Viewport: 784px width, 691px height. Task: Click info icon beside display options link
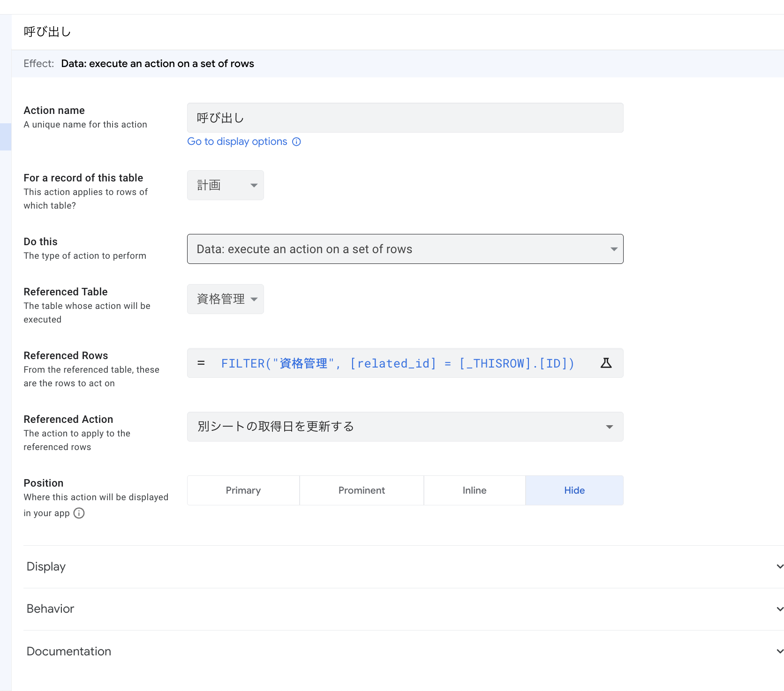(296, 142)
